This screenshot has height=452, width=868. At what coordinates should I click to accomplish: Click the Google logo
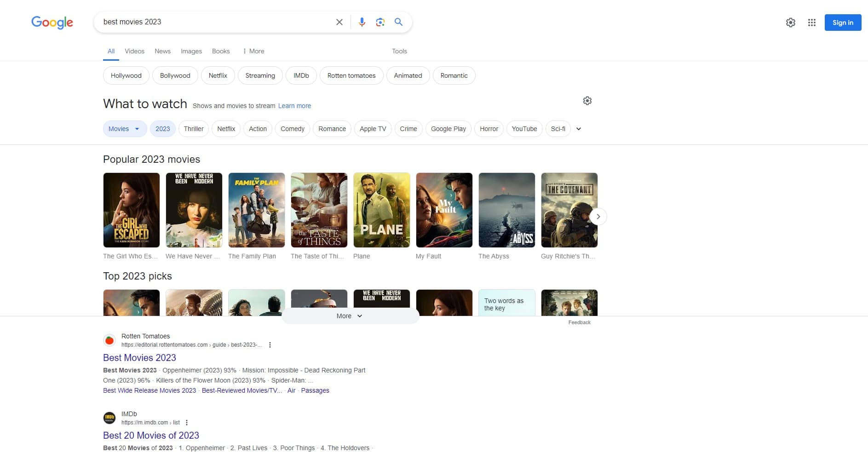[52, 22]
